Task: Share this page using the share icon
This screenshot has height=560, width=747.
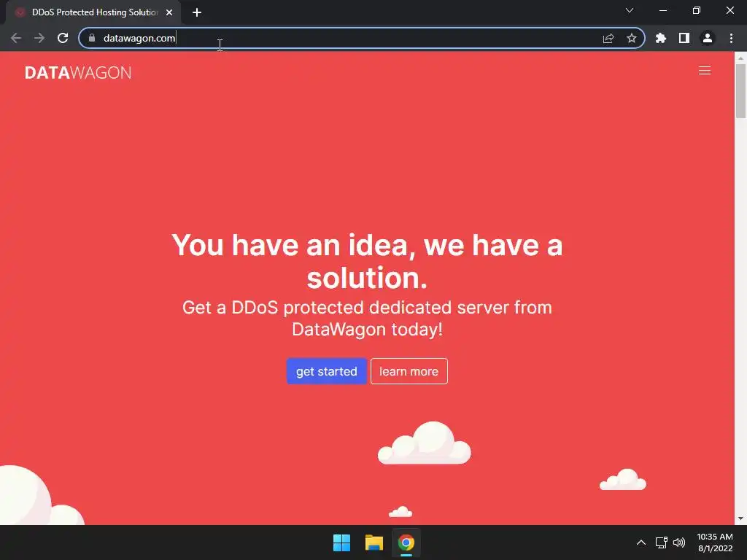Action: pos(608,38)
